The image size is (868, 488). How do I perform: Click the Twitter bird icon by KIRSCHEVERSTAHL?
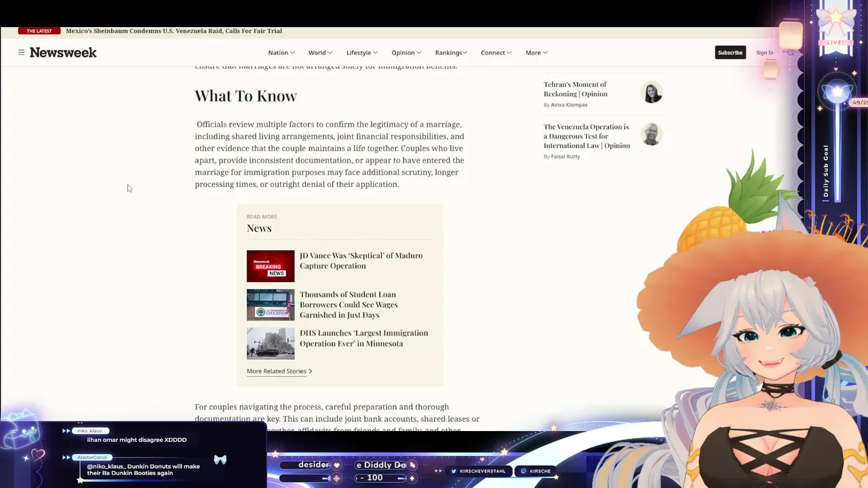454,471
